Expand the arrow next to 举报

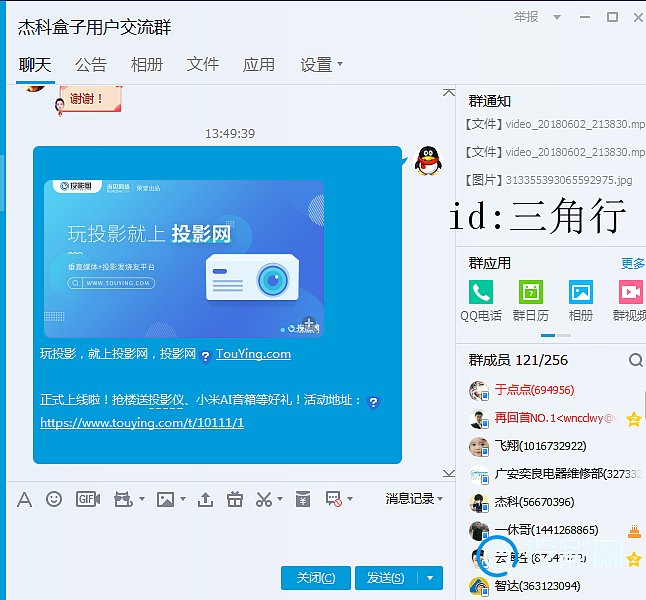pyautogui.click(x=557, y=17)
